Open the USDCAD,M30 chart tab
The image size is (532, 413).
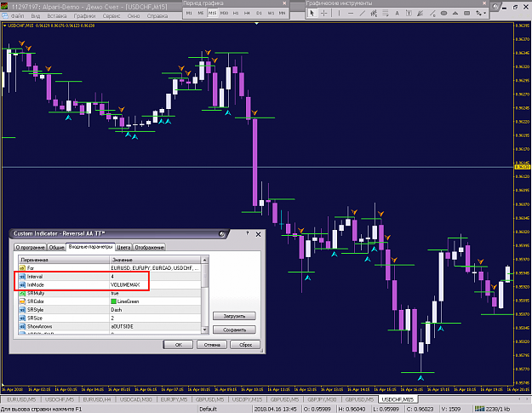tap(135, 399)
